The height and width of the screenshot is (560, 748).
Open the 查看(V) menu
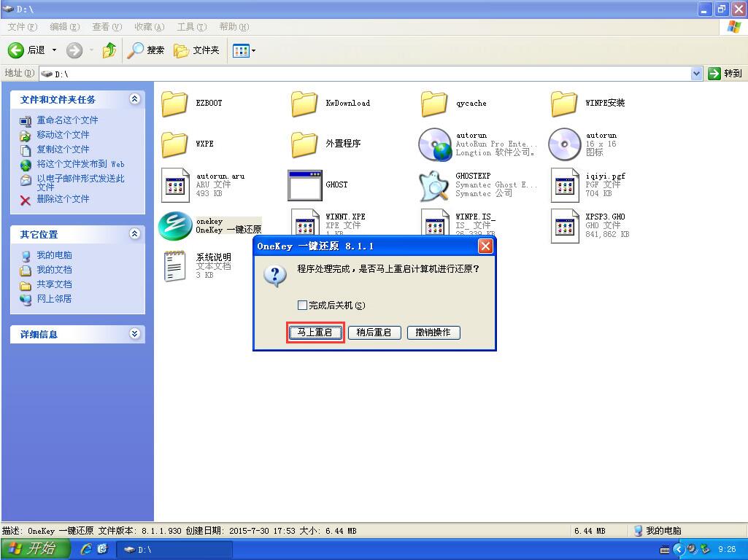point(107,27)
